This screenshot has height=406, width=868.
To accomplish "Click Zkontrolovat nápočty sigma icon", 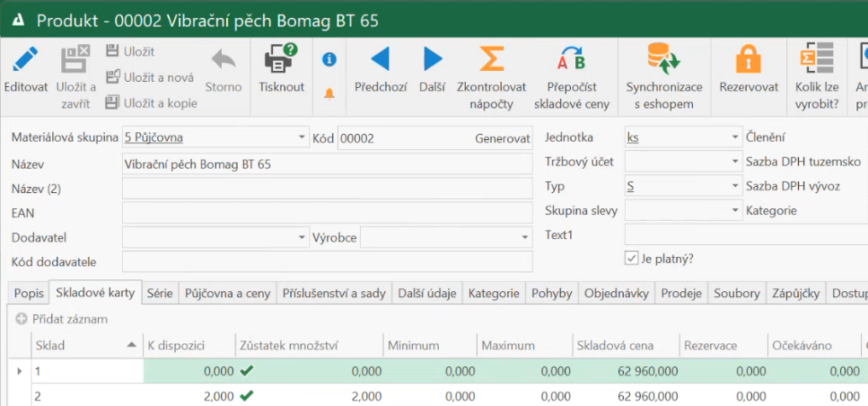I will 492,58.
